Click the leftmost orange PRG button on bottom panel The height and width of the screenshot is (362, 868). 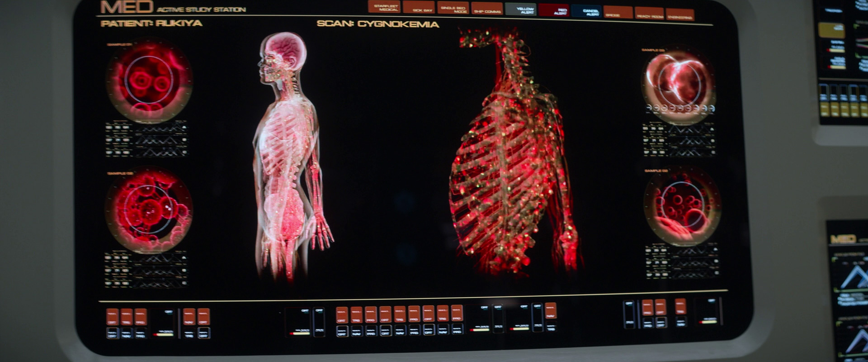141,317
